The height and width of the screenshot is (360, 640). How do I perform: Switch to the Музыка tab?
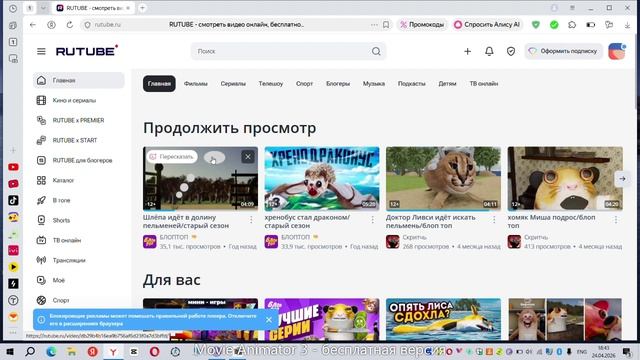374,84
